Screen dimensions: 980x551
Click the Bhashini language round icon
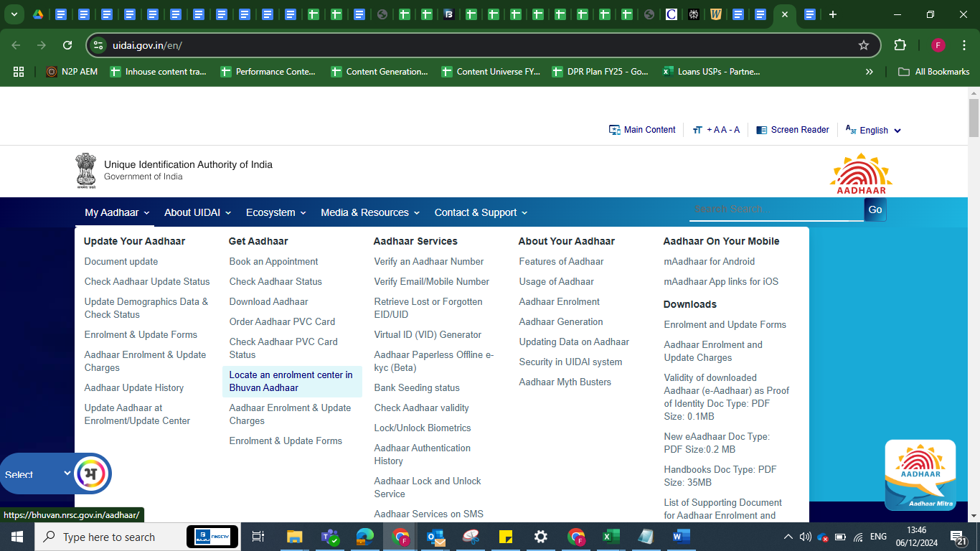click(92, 474)
